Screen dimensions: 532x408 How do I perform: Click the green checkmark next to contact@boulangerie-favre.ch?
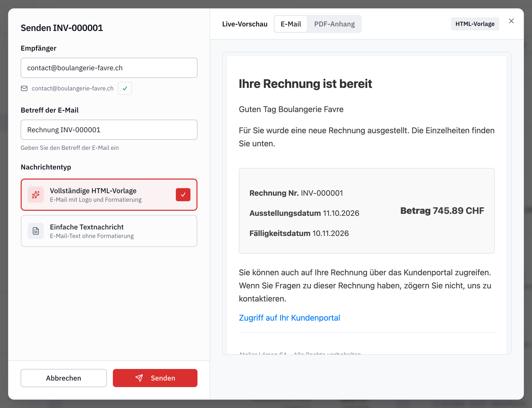click(125, 88)
